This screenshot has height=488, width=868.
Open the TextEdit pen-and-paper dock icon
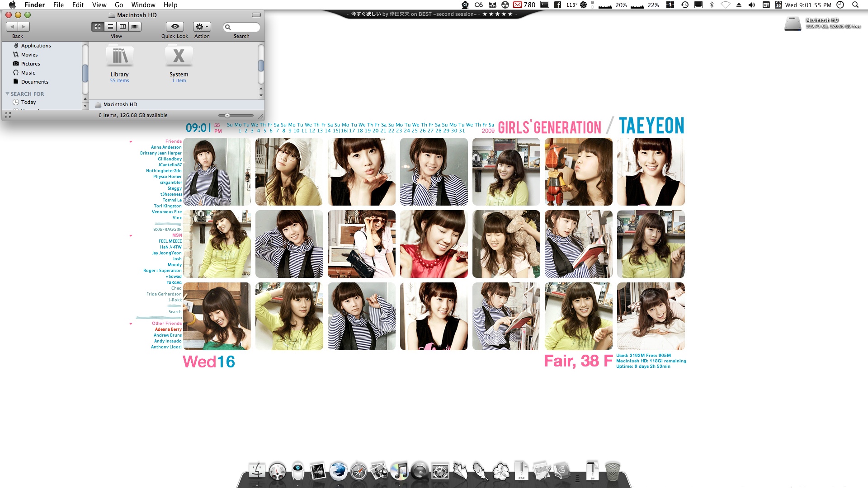[x=542, y=472]
